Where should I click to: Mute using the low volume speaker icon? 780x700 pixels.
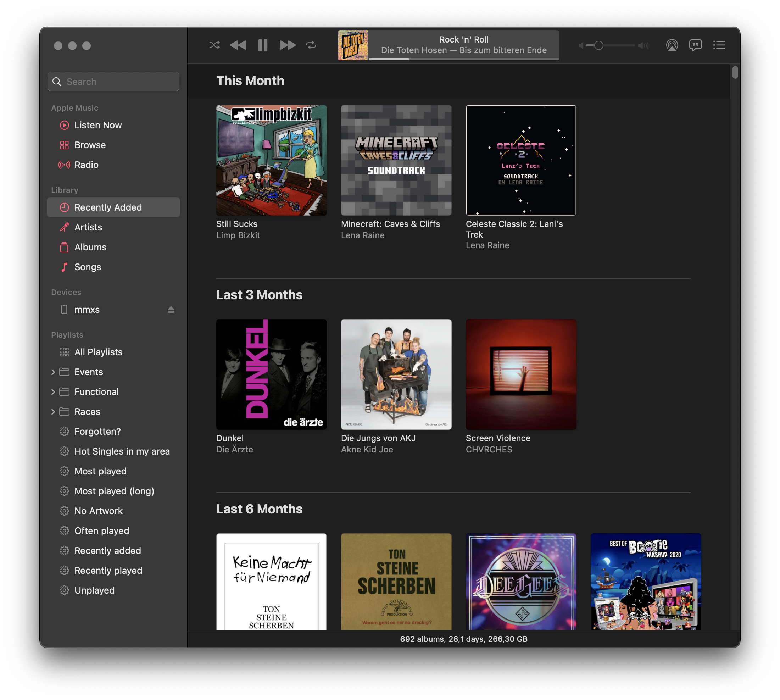(x=581, y=46)
